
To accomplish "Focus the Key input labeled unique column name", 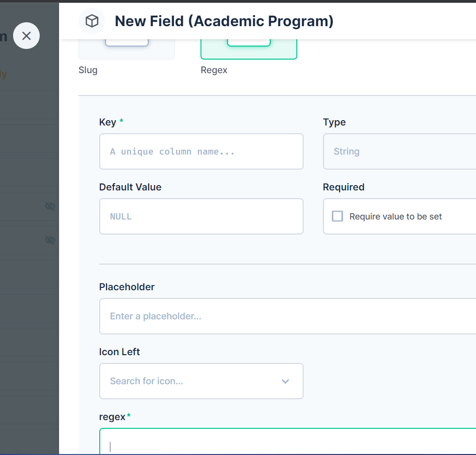I will coord(201,151).
